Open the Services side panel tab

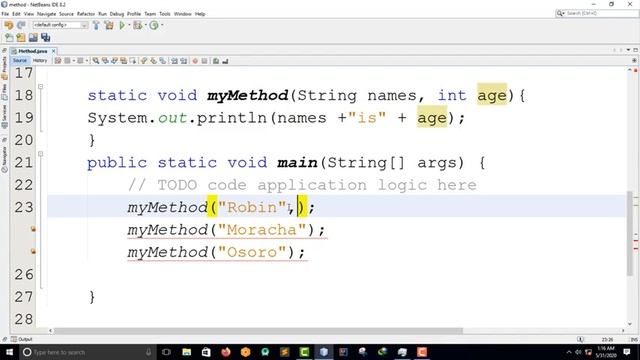[4, 117]
